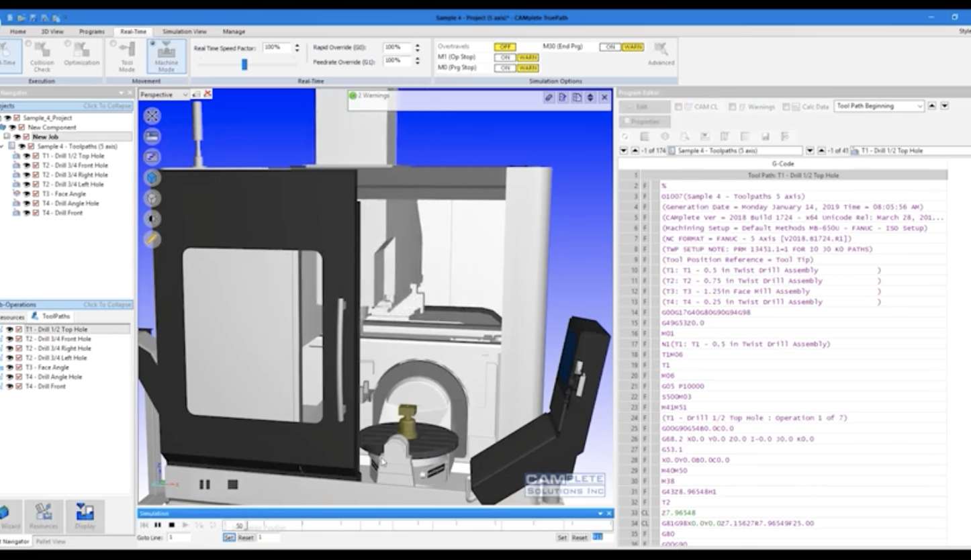The width and height of the screenshot is (971, 560).
Task: Adjust the Real Time Speed Factor slider
Action: (x=244, y=64)
